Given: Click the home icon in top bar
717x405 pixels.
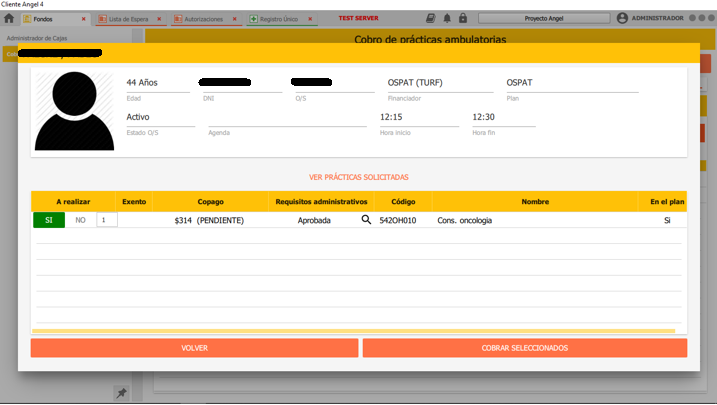Looking at the screenshot, I should point(9,19).
